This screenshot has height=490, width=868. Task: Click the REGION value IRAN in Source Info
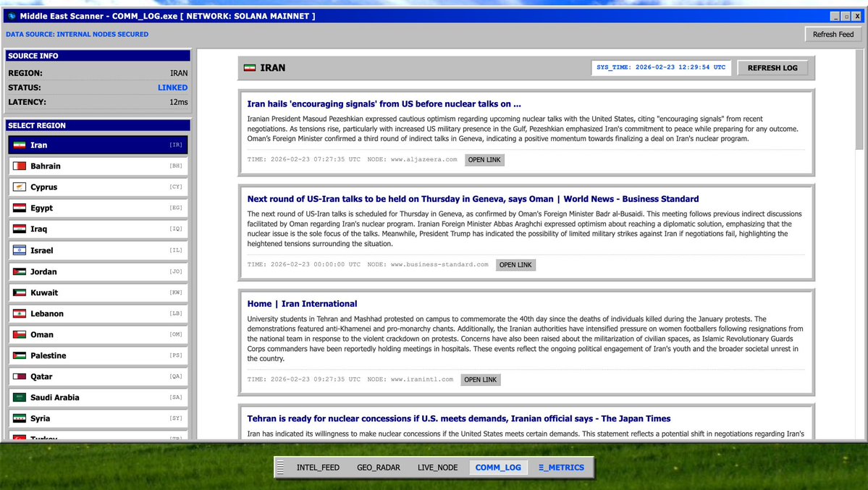[179, 73]
